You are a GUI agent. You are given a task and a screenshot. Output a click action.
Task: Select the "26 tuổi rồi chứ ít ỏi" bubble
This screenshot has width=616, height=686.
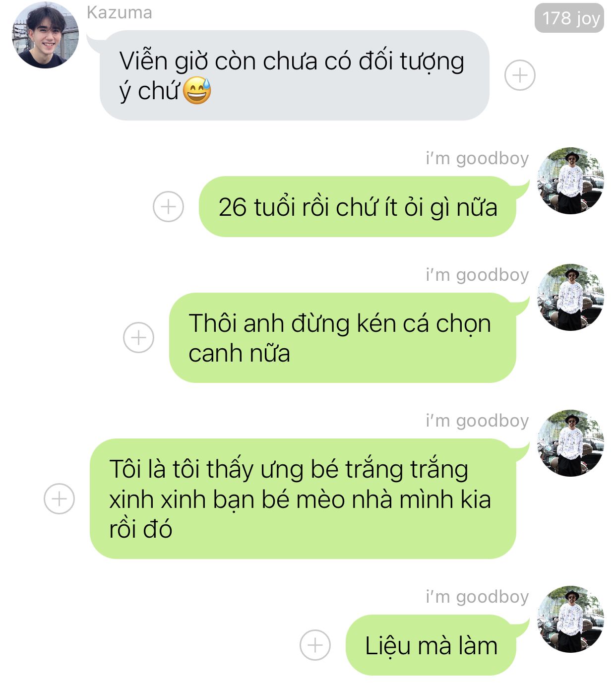pos(358,206)
